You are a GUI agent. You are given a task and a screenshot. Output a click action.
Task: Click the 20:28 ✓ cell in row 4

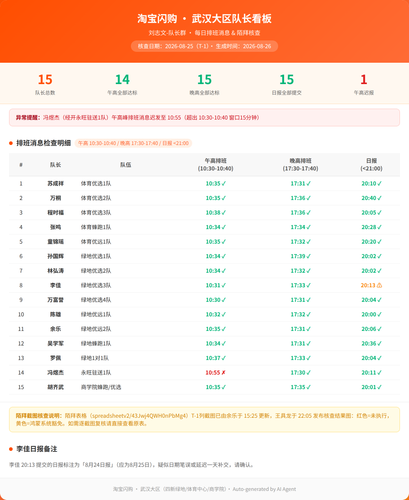(x=371, y=227)
